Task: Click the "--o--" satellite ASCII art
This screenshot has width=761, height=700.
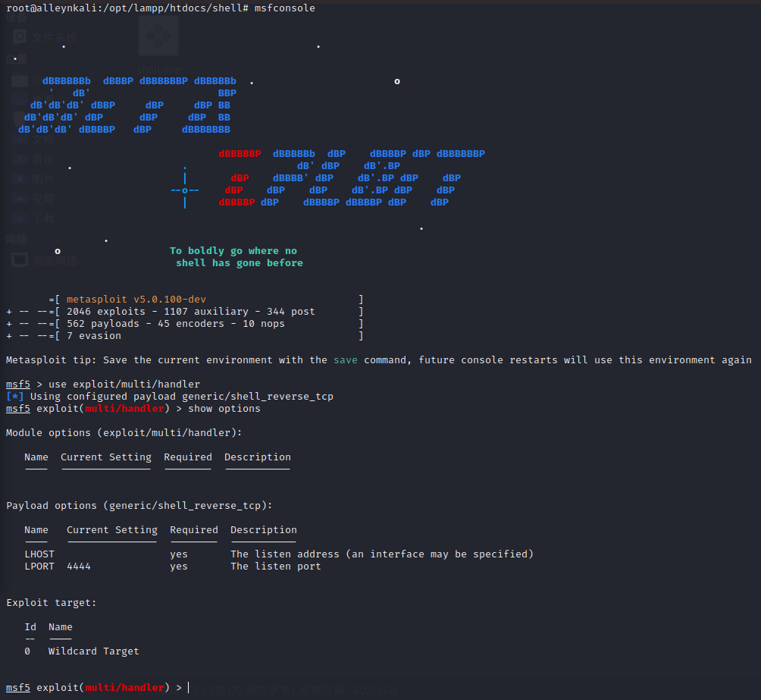Action: click(x=184, y=190)
